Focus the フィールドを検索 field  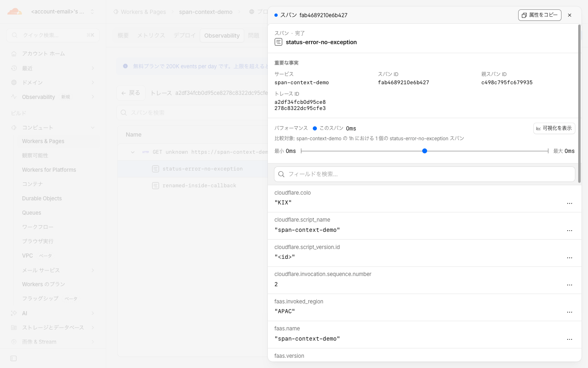tap(425, 174)
